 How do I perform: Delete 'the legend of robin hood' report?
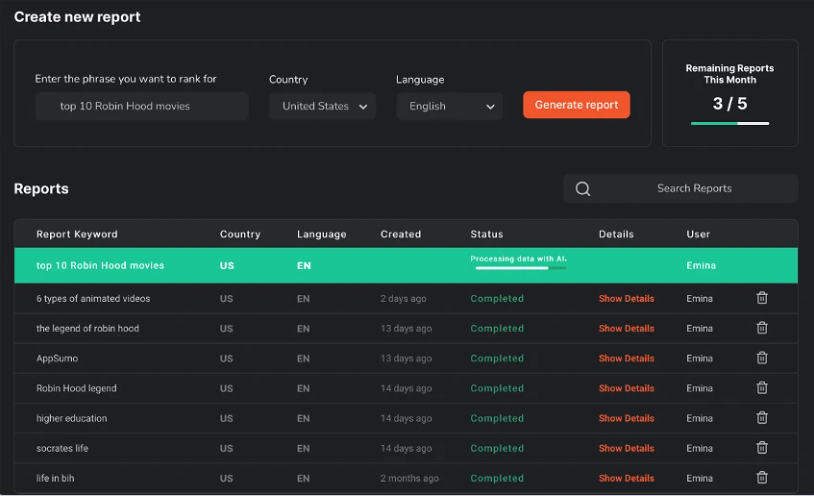pos(762,328)
